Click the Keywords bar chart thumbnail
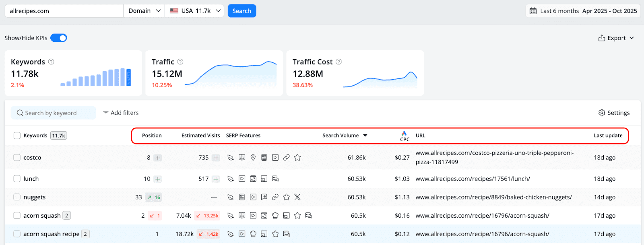This screenshot has height=245, width=644. pyautogui.click(x=96, y=77)
